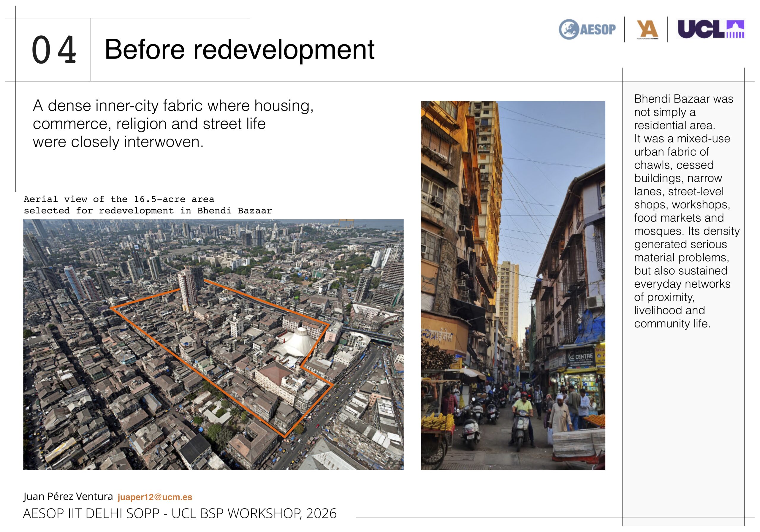Click the line "A dense inner-city fabric where housing,"
This screenshot has height=532, width=760.
click(x=173, y=106)
